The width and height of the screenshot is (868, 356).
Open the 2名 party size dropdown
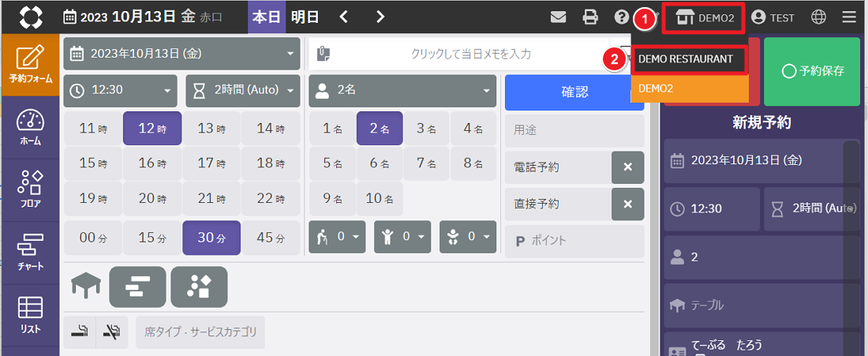[x=402, y=90]
